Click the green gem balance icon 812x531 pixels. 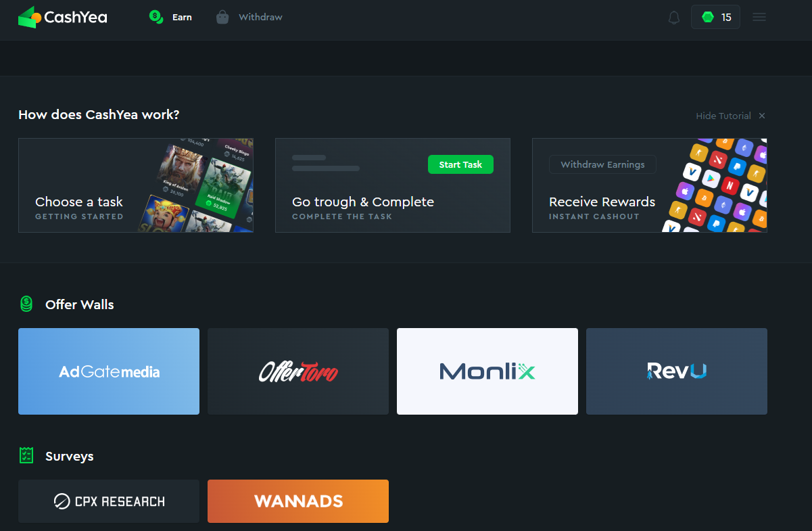pos(708,18)
